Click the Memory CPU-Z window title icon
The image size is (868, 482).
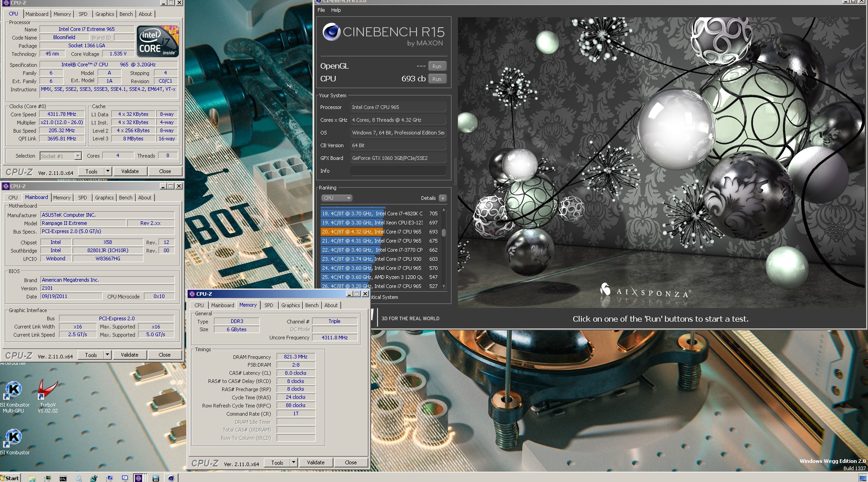coord(192,294)
